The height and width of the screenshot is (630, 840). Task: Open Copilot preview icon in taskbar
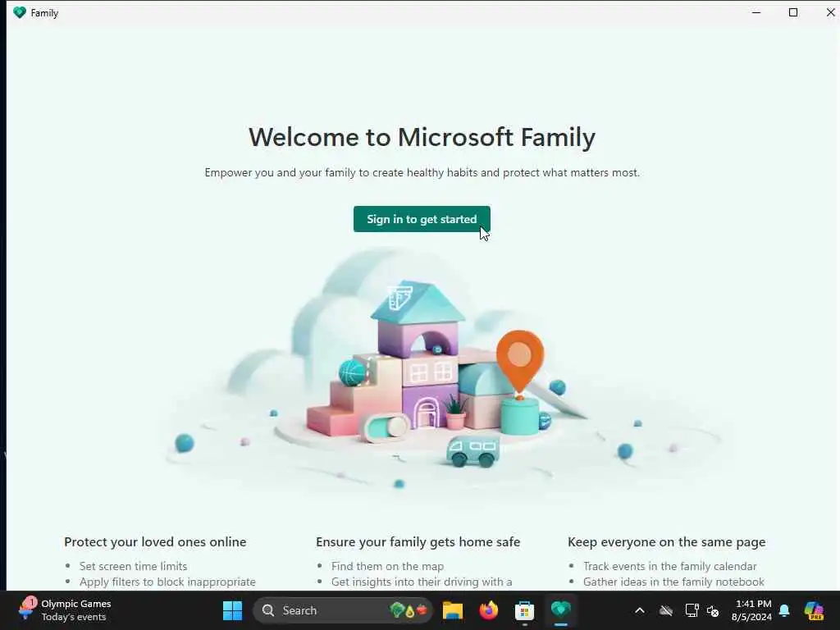(814, 610)
